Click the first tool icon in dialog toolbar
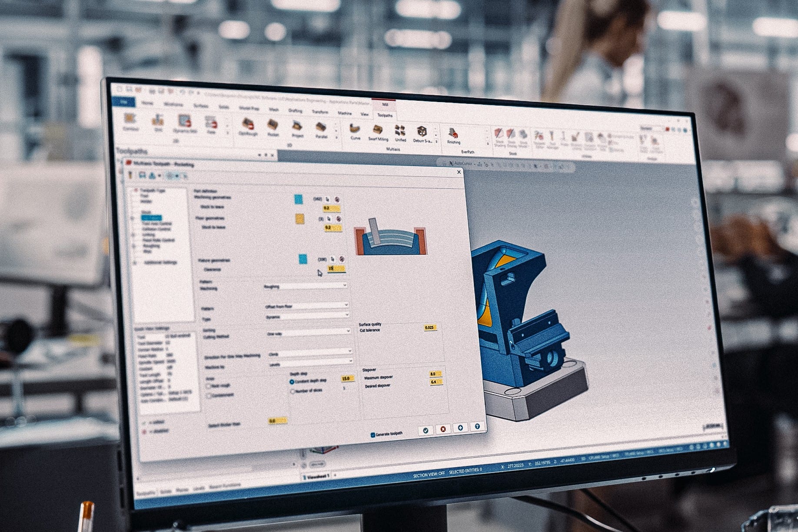 (130, 174)
